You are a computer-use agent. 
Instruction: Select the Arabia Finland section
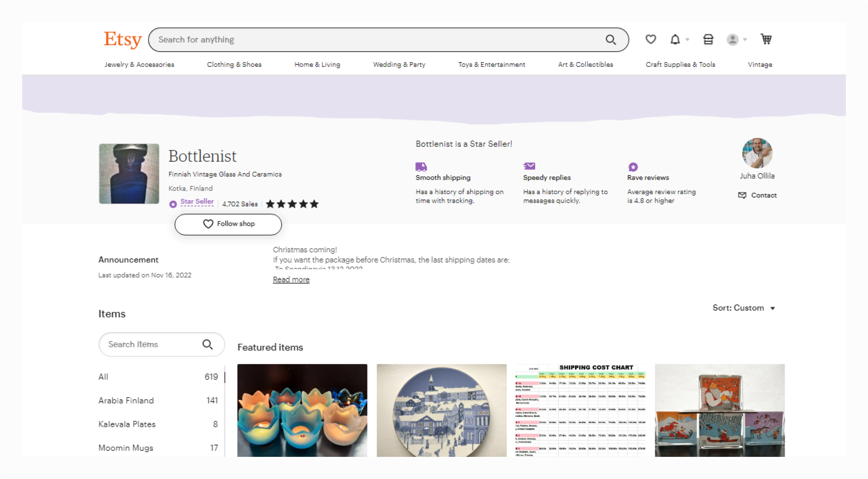coord(158,400)
